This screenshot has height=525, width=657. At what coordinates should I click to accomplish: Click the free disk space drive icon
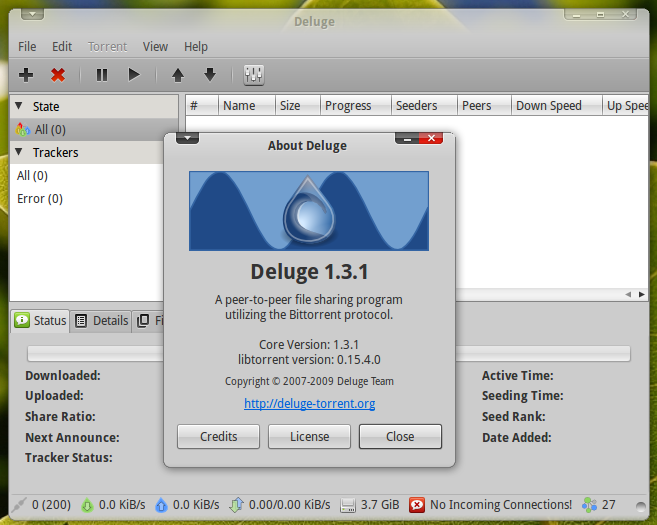[348, 505]
